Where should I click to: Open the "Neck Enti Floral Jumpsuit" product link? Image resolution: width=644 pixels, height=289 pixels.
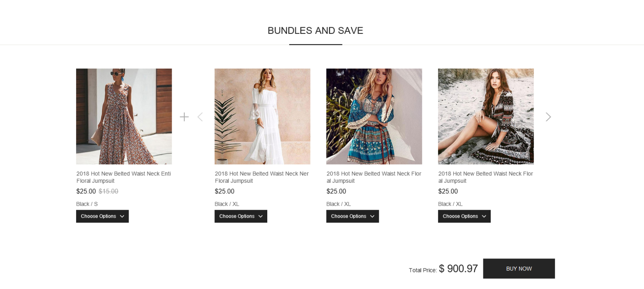[123, 177]
